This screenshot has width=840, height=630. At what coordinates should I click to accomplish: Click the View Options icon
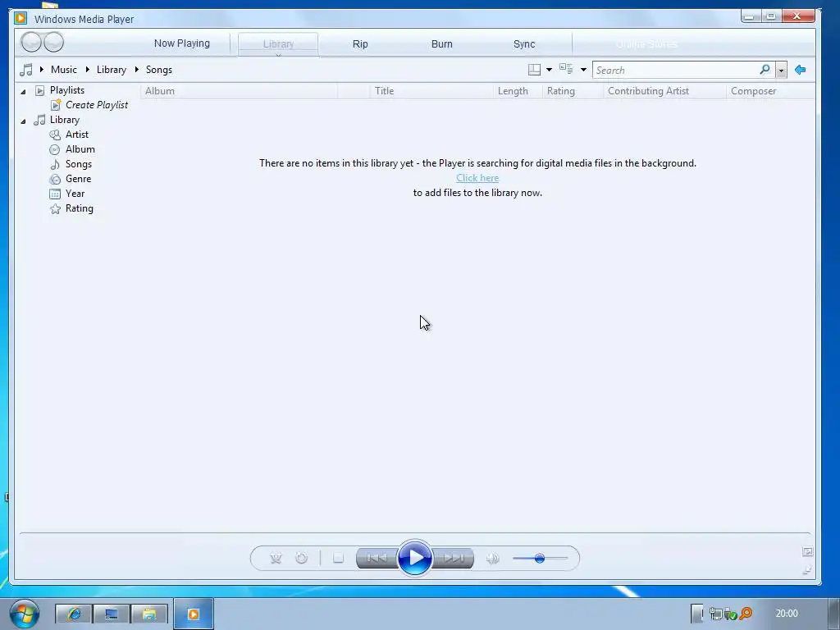click(x=566, y=69)
